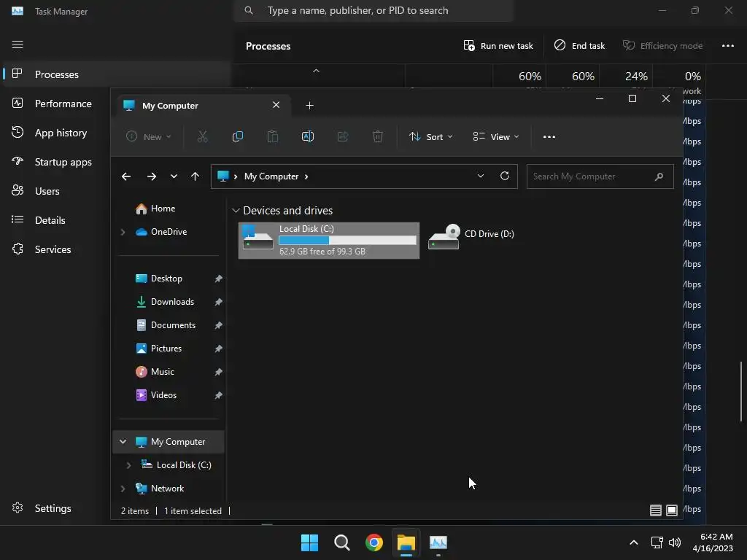This screenshot has width=747, height=560.
Task: Refresh the My Computer view
Action: pyautogui.click(x=505, y=176)
